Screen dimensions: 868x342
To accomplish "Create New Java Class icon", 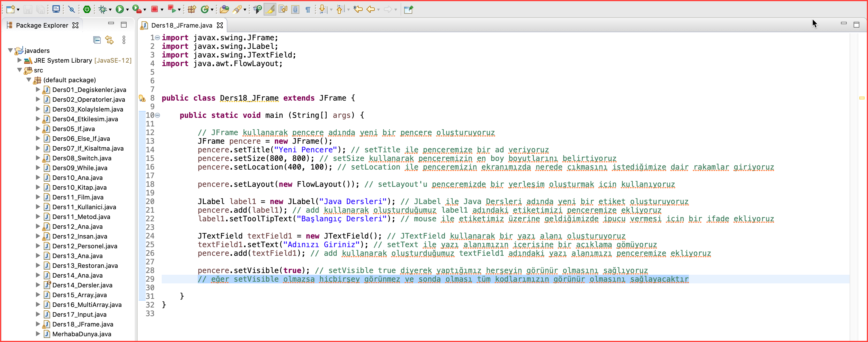I will pyautogui.click(x=205, y=9).
